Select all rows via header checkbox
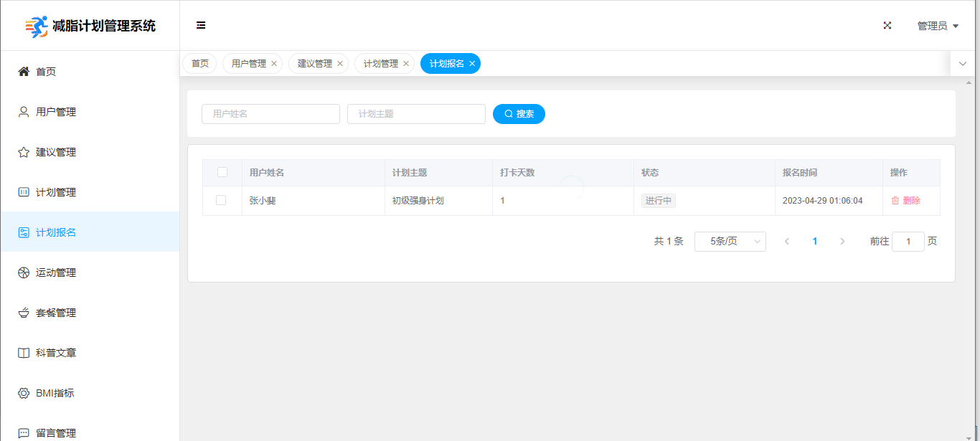This screenshot has height=441, width=980. click(x=222, y=172)
